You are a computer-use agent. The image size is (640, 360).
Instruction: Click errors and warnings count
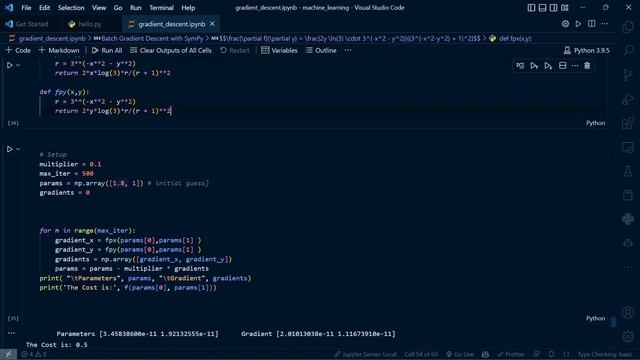coord(33,354)
